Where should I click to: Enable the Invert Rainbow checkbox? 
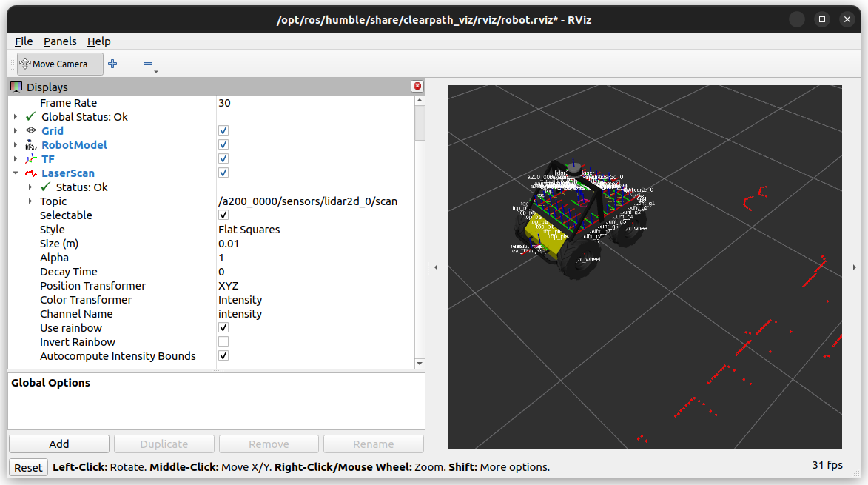tap(223, 342)
